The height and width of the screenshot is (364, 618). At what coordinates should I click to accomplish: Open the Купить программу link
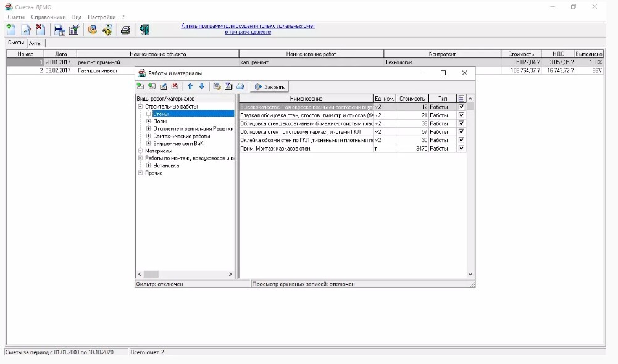(247, 26)
